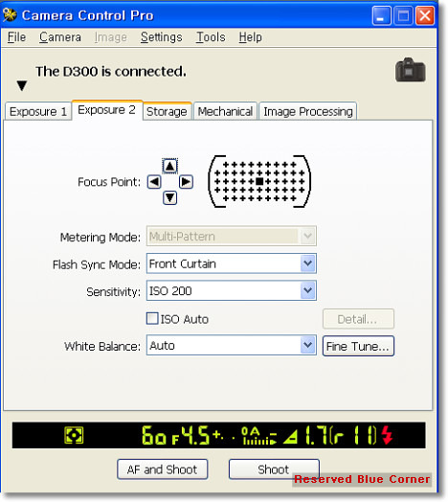Open the Tools menu
448x502 pixels.
pyautogui.click(x=211, y=37)
